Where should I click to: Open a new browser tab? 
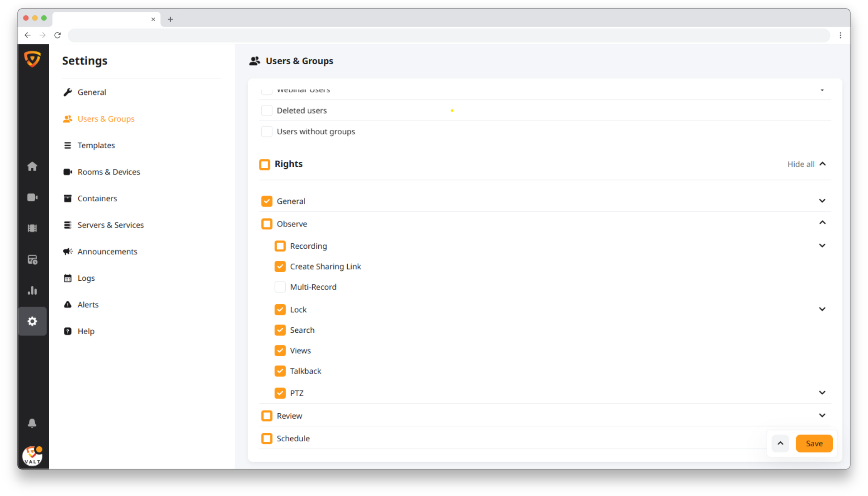(170, 19)
